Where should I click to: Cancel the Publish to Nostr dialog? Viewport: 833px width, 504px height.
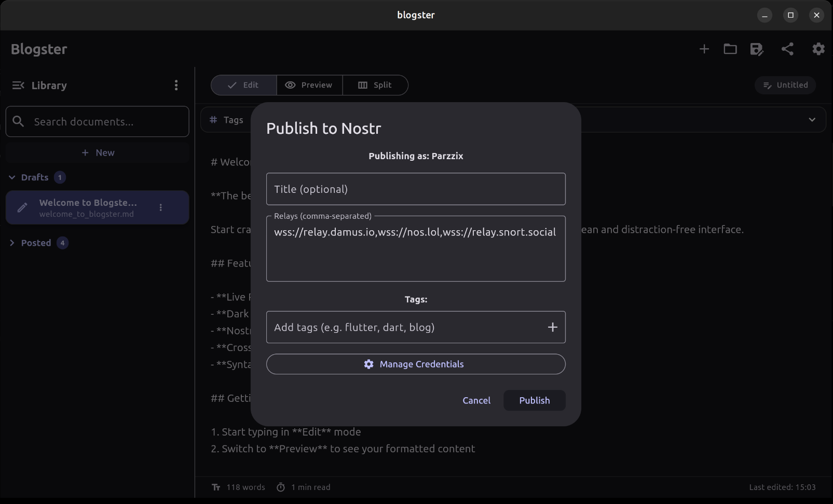point(476,400)
